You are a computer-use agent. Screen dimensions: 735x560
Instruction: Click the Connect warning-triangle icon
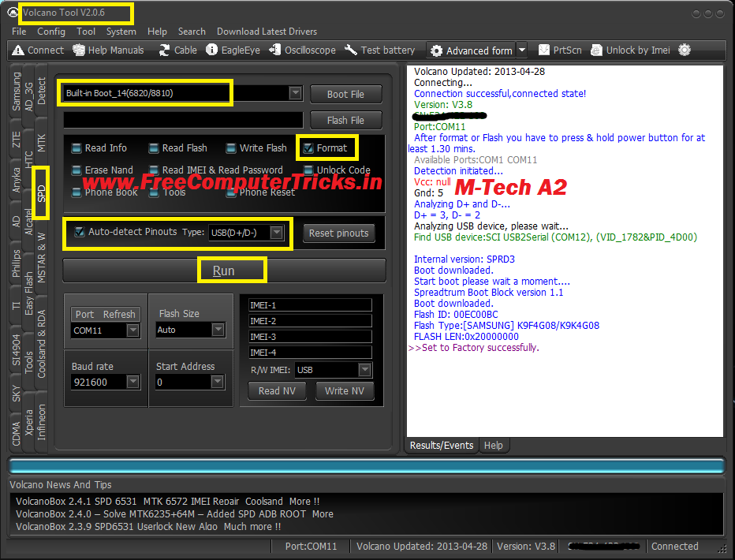(18, 50)
